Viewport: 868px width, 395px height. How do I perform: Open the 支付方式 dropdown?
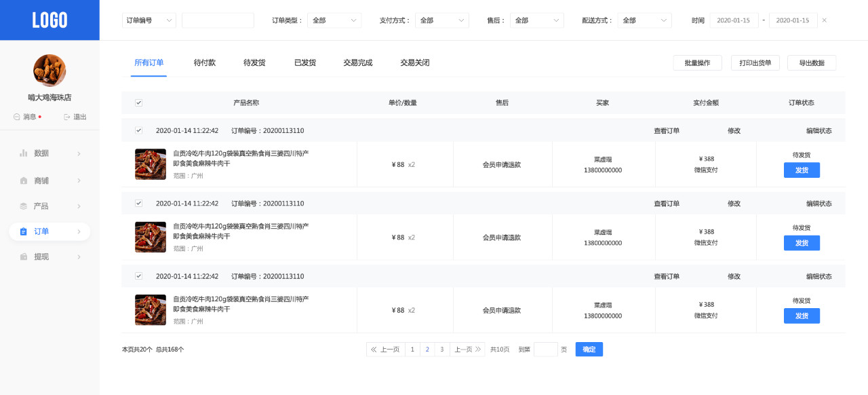[x=441, y=20]
